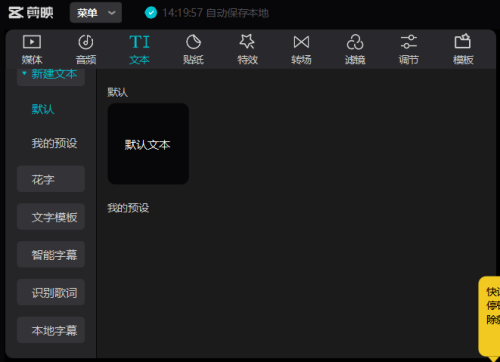Viewport: 500px width, 362px height.
Task: Click the 默认文本 thumbnail
Action: tap(148, 144)
